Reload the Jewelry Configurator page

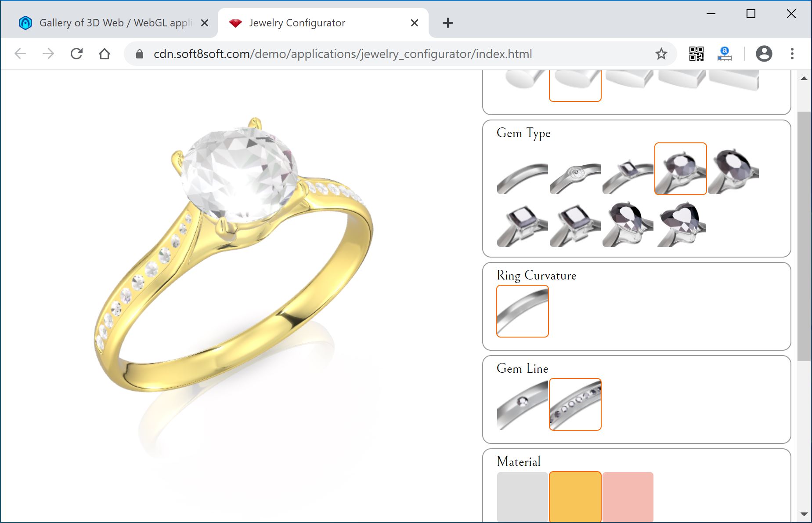tap(76, 54)
